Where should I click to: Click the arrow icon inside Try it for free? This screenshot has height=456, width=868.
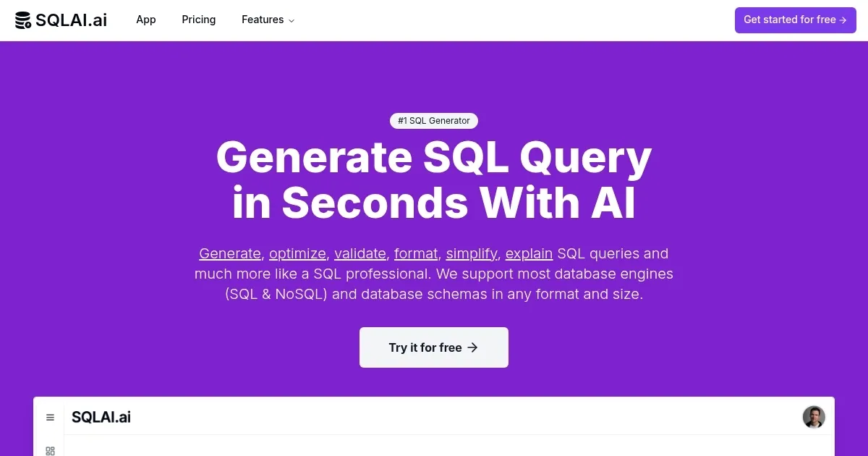click(473, 347)
